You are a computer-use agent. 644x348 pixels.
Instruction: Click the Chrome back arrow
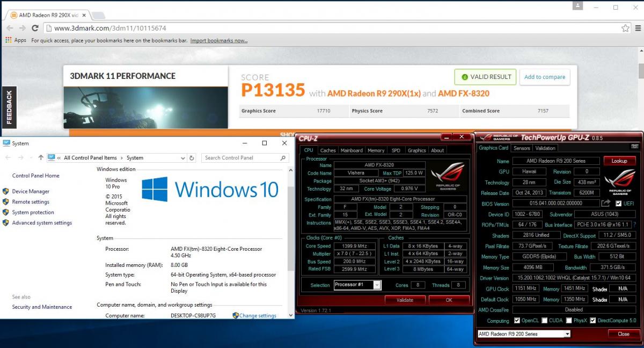(x=10, y=28)
